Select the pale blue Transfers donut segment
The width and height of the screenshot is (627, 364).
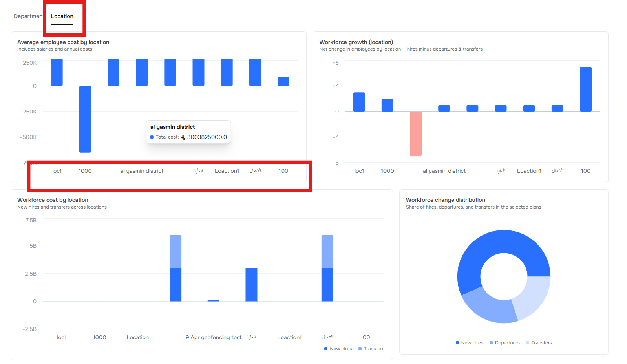[x=532, y=298]
